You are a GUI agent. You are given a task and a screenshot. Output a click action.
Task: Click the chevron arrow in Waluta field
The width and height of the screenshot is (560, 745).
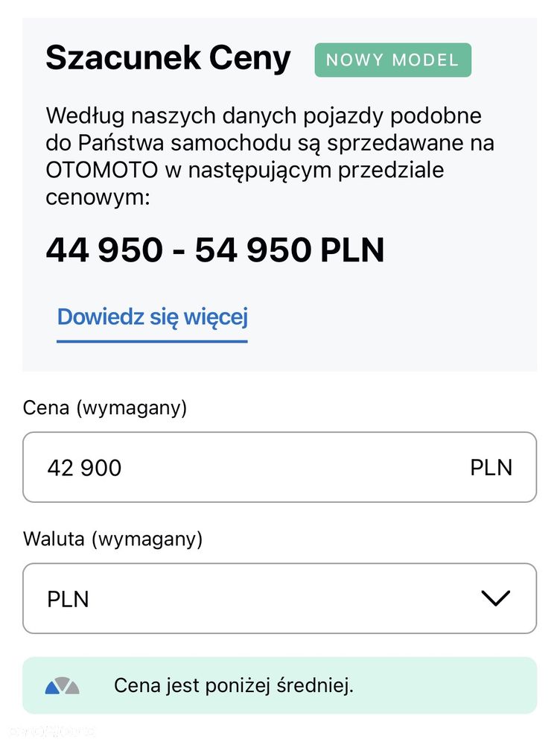[495, 598]
